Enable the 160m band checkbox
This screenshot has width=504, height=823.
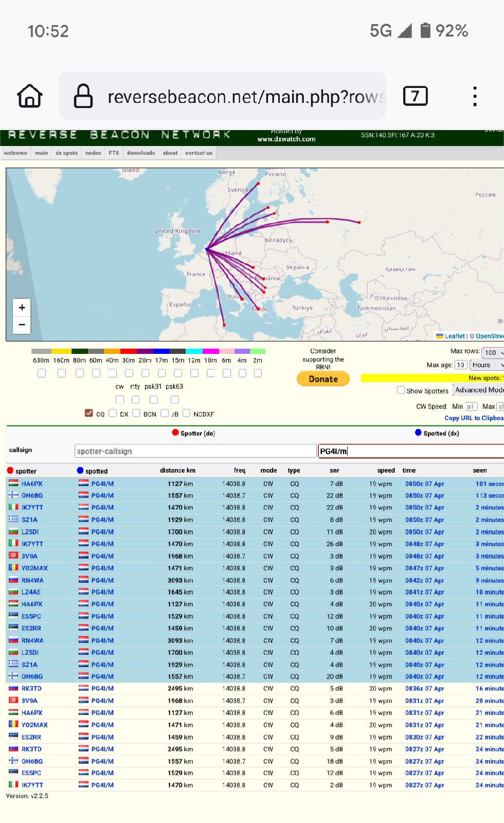(62, 373)
